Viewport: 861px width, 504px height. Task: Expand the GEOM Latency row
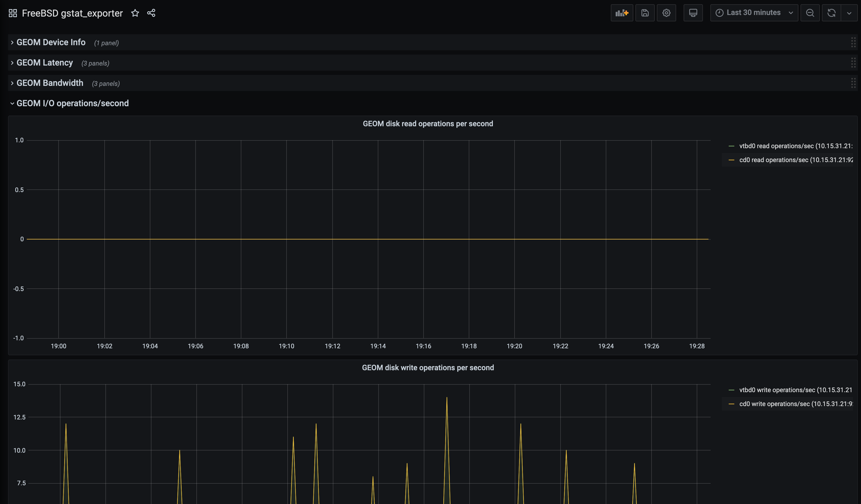44,63
